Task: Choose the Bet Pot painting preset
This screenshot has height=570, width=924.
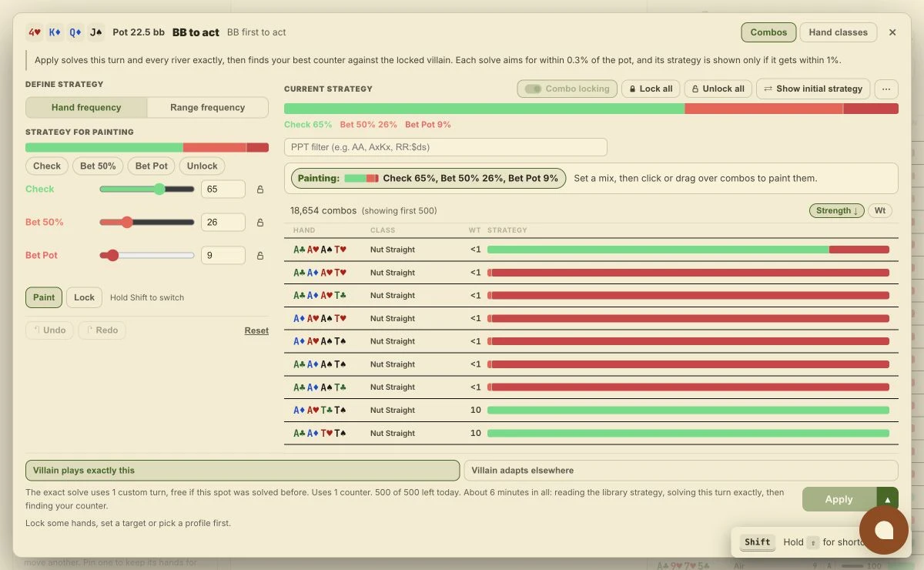Action: [x=152, y=166]
